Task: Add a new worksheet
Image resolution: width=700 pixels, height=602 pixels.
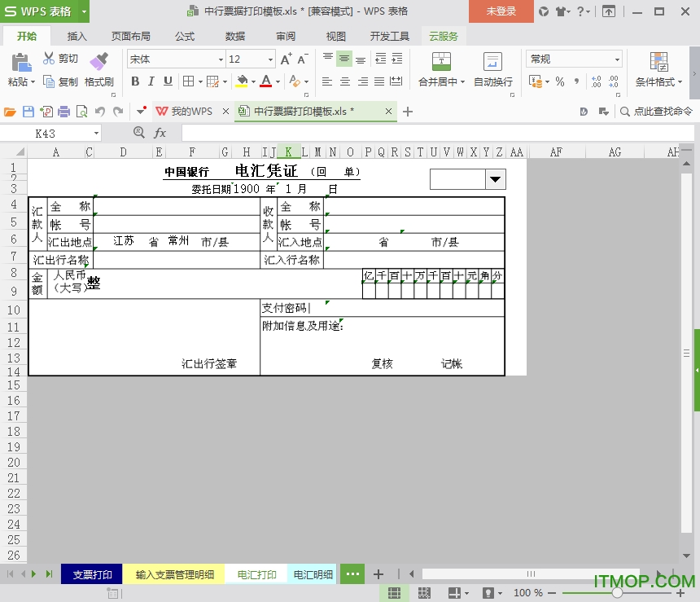Action: [378, 574]
